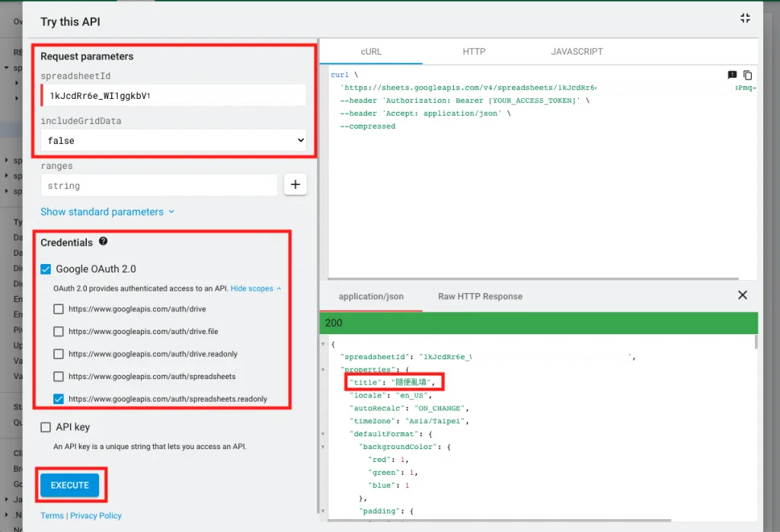The width and height of the screenshot is (780, 532).
Task: View the Raw HTTP Response tab
Action: click(480, 296)
